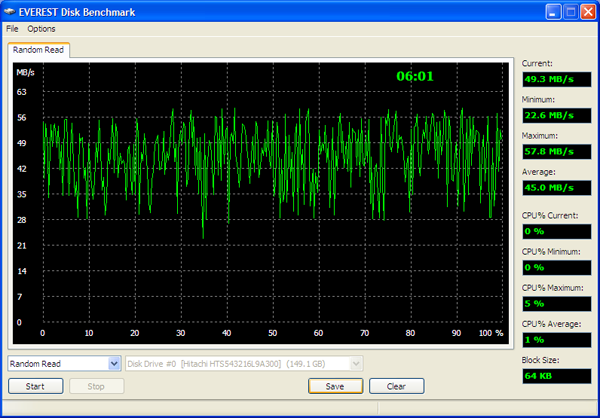The height and width of the screenshot is (418, 600).
Task: Click the Average value 45.0 MB/s
Action: 557,188
